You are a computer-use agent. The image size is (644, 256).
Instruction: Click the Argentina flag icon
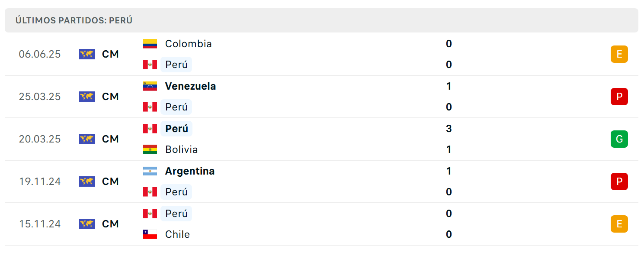coord(150,171)
